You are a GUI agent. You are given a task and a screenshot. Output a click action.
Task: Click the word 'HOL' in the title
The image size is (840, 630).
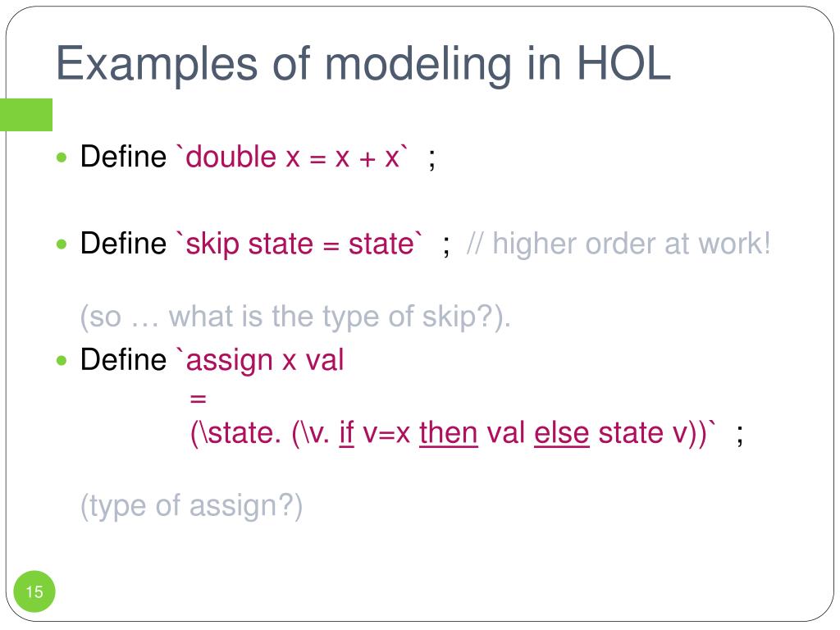coord(623,63)
